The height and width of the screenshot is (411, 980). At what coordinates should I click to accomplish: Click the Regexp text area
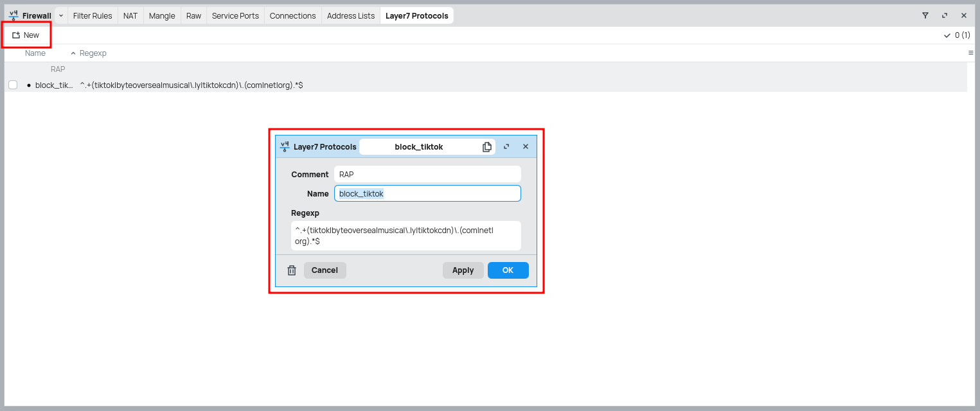pos(405,236)
